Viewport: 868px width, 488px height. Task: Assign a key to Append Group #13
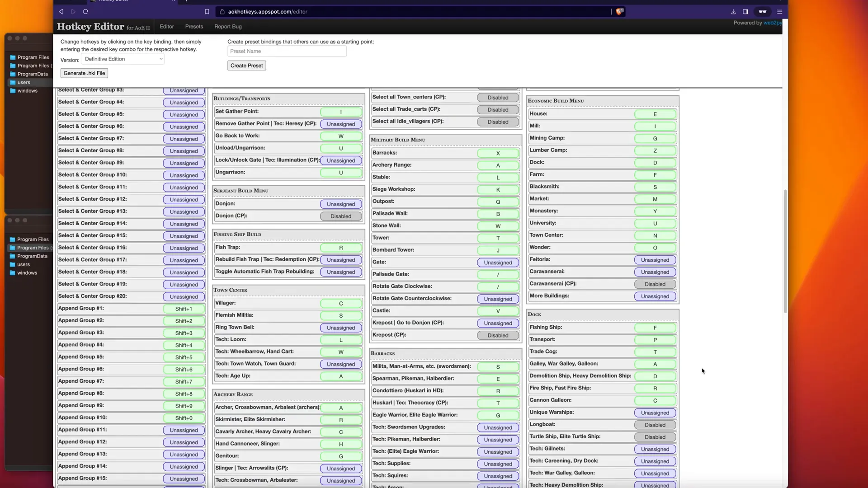point(184,455)
